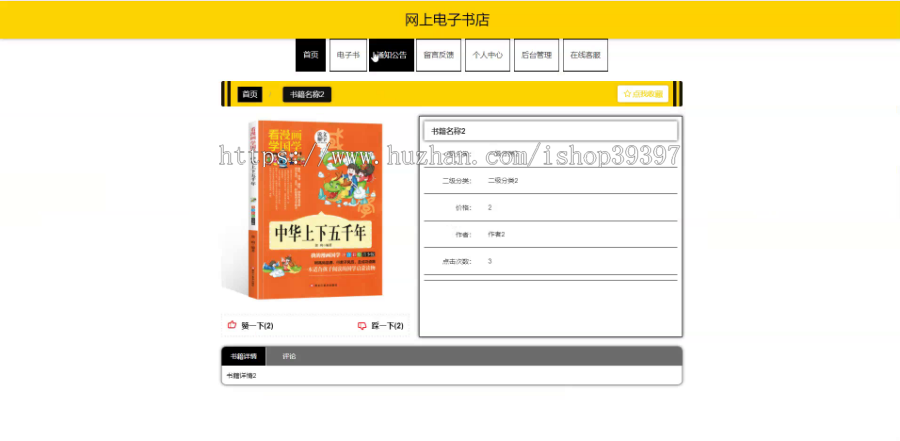Switch to the 书籍详情 tab

243,356
